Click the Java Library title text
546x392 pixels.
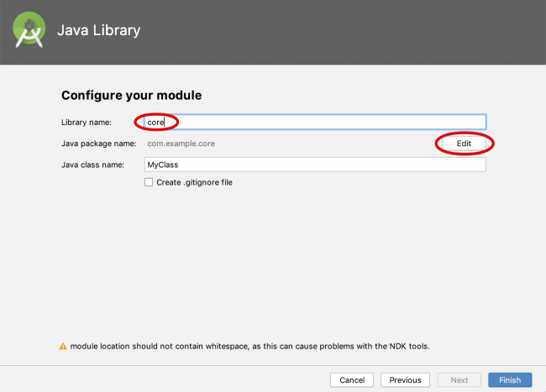click(99, 30)
